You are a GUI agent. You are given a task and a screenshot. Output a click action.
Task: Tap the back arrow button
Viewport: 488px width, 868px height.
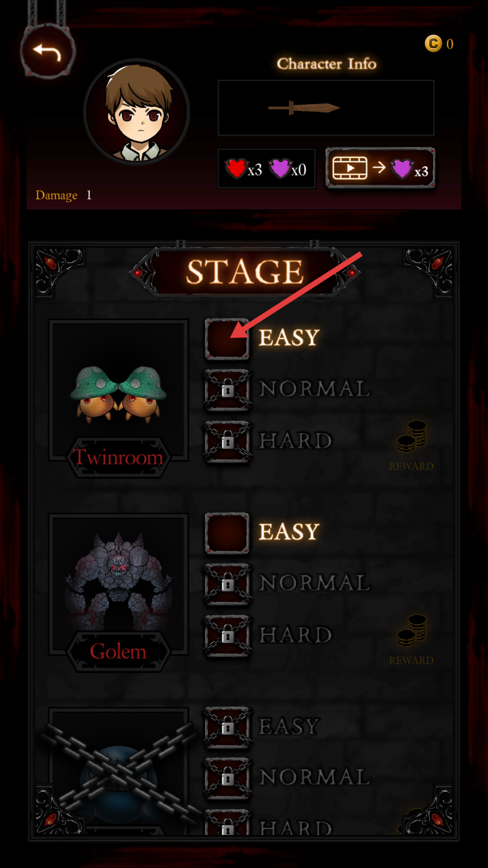tap(47, 53)
